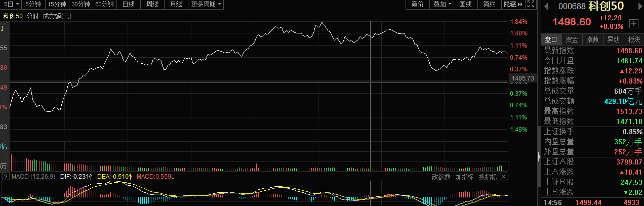The width and height of the screenshot is (644, 206).
Task: Click the 000688 stock code
Action: pyautogui.click(x=572, y=6)
